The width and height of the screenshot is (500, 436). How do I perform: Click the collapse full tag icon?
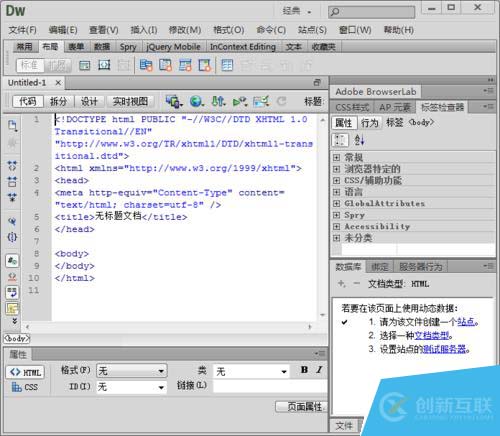(x=12, y=165)
